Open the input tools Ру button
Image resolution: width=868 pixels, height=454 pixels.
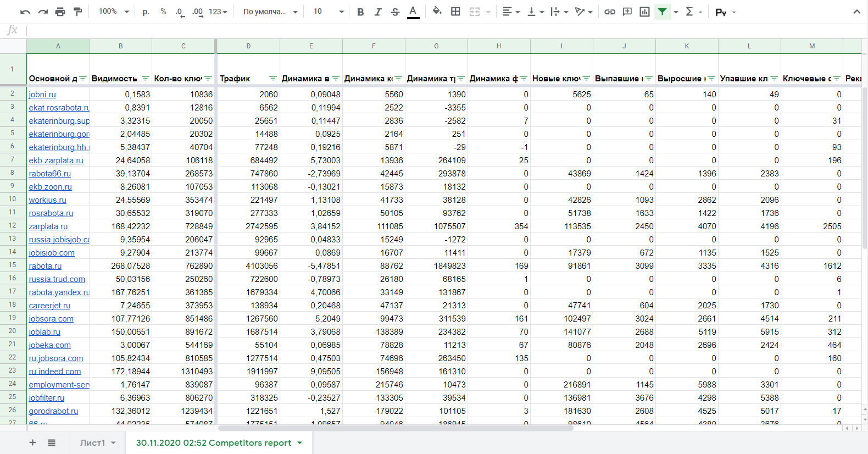[725, 12]
